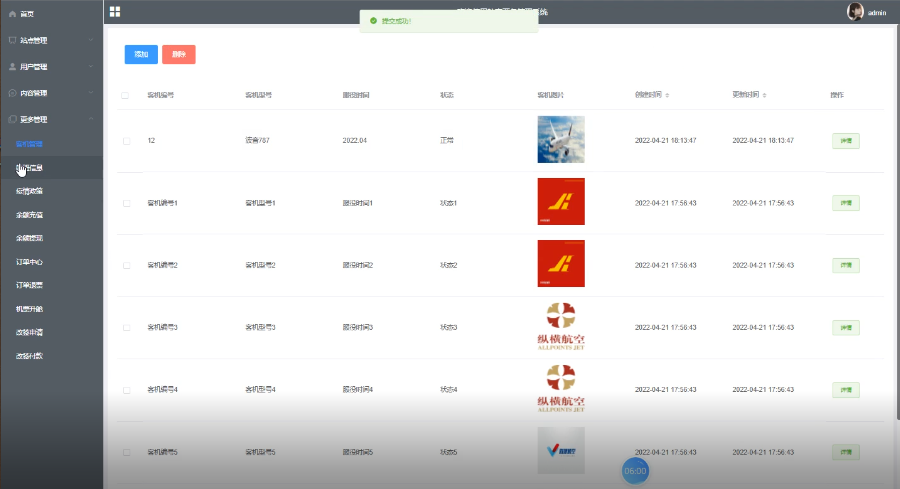Tick the select-all checkbox in the table header
The height and width of the screenshot is (489, 900).
pyautogui.click(x=125, y=95)
